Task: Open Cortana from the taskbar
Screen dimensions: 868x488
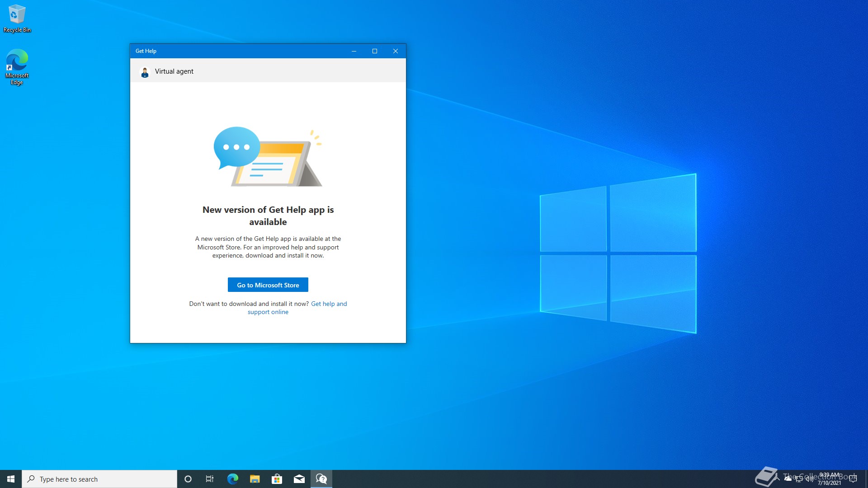Action: click(x=188, y=479)
